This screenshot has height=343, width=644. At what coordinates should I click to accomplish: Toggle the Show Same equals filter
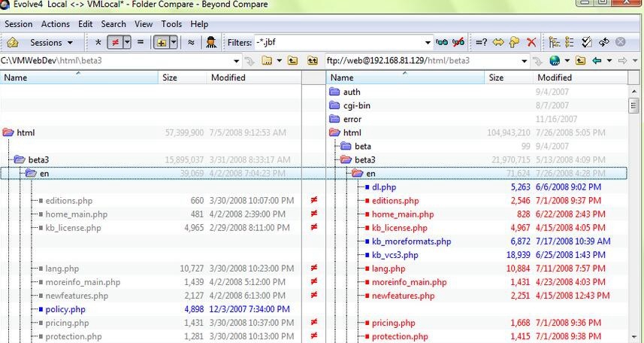click(x=141, y=42)
